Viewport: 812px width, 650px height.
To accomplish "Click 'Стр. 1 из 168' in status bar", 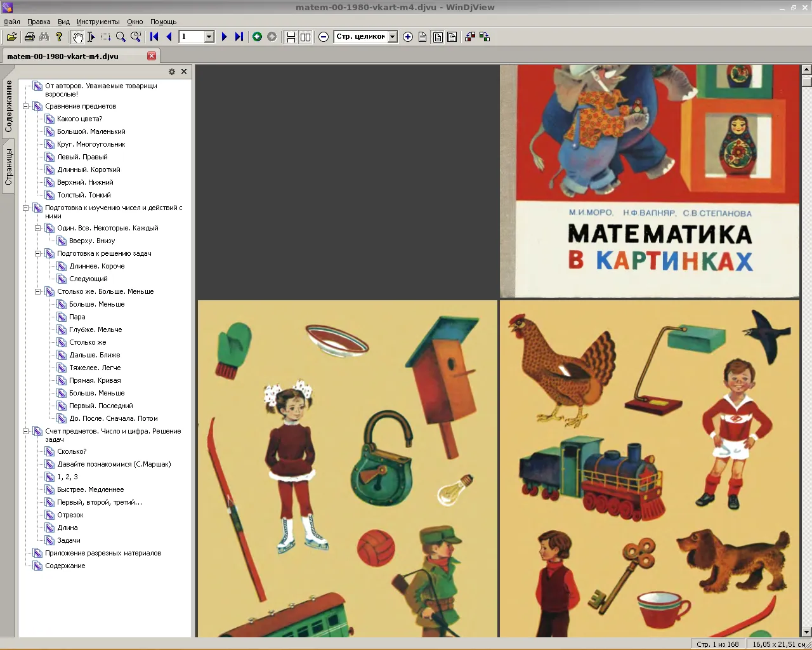I will (x=717, y=644).
